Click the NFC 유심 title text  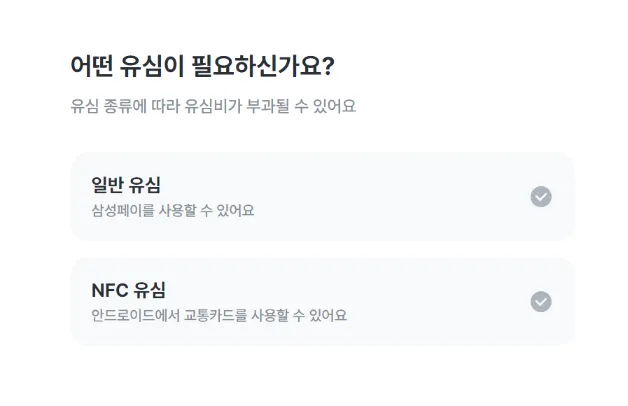[x=128, y=290]
